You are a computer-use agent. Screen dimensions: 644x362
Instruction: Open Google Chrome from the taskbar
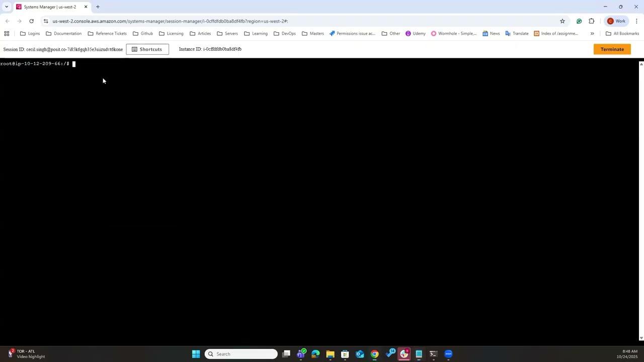coord(374,354)
